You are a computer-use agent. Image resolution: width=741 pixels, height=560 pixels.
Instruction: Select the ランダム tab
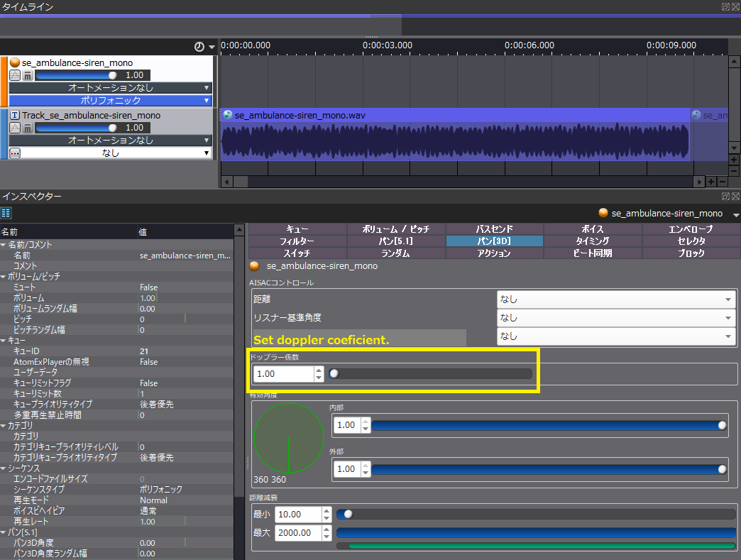point(396,253)
